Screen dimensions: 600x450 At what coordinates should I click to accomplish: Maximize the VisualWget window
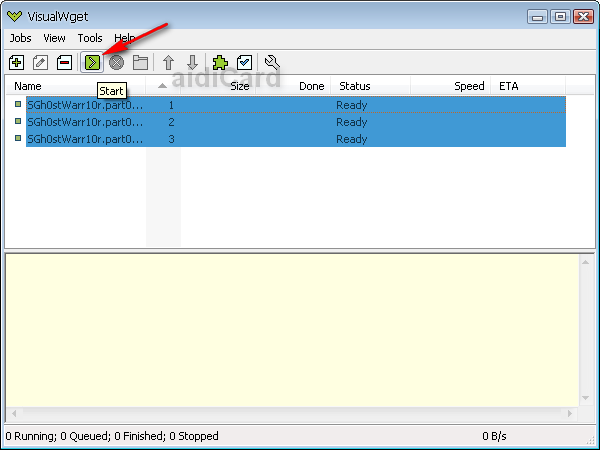tap(560, 17)
